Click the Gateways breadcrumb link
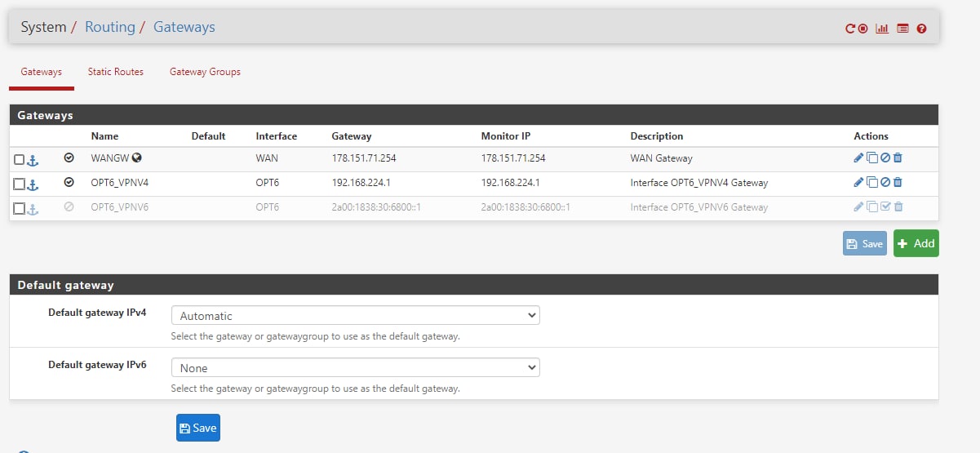 tap(184, 27)
